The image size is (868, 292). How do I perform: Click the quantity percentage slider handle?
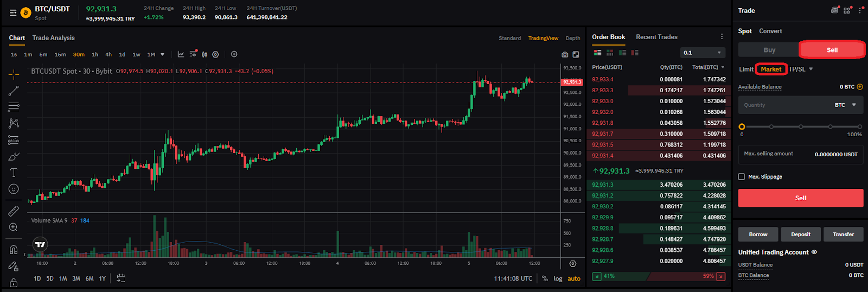pyautogui.click(x=742, y=126)
